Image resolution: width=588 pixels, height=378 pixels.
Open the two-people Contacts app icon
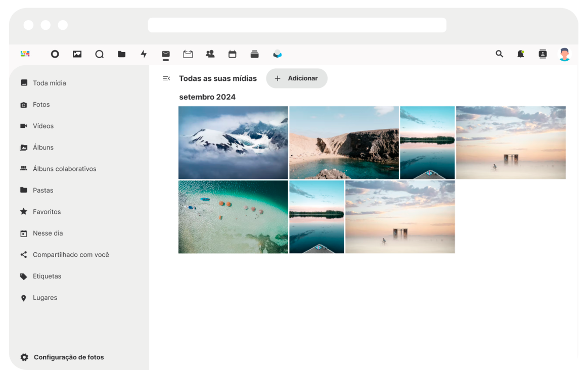point(210,54)
